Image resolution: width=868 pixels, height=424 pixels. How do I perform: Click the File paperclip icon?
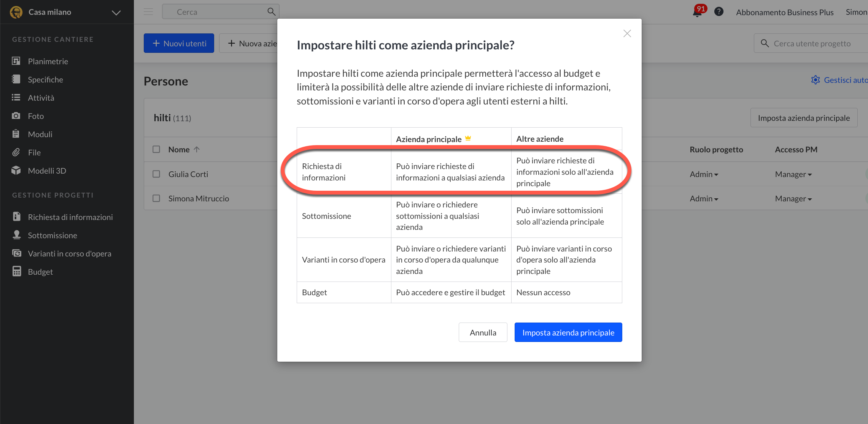pyautogui.click(x=16, y=152)
